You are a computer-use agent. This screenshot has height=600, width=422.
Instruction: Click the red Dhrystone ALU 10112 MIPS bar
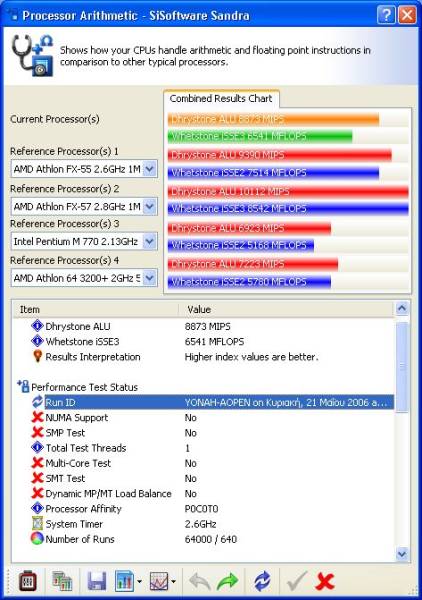(x=288, y=191)
